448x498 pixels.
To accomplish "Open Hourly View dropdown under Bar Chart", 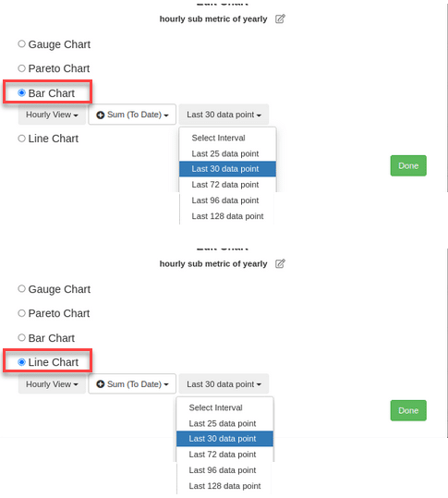I will coord(52,115).
